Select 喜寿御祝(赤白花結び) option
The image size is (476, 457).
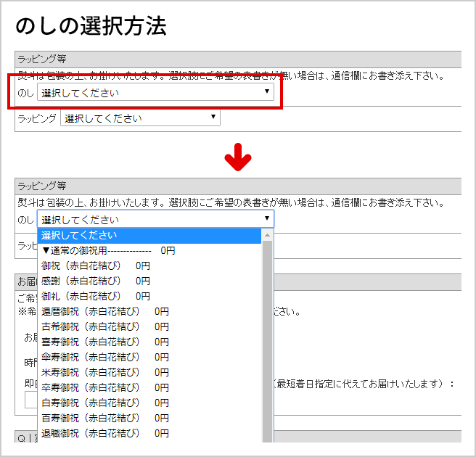pos(149,342)
